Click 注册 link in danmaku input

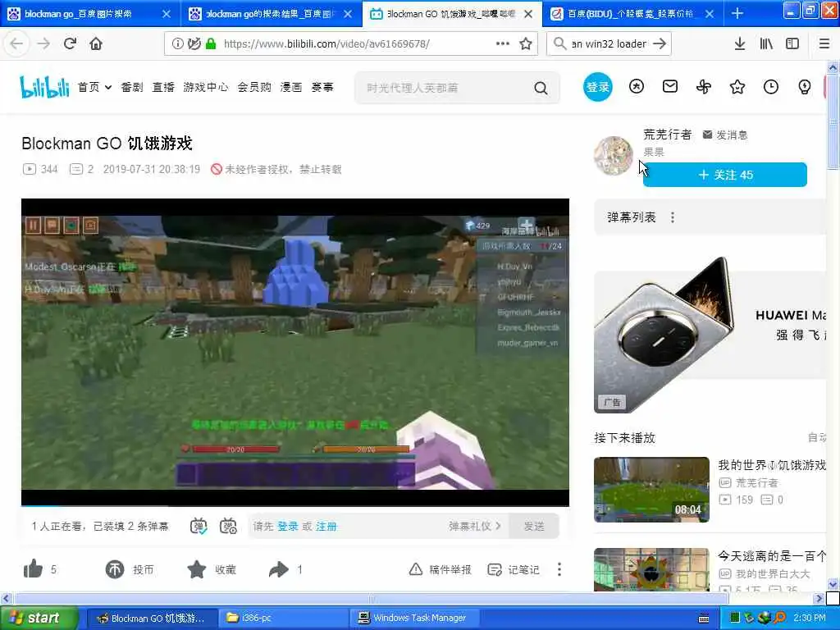click(326, 526)
